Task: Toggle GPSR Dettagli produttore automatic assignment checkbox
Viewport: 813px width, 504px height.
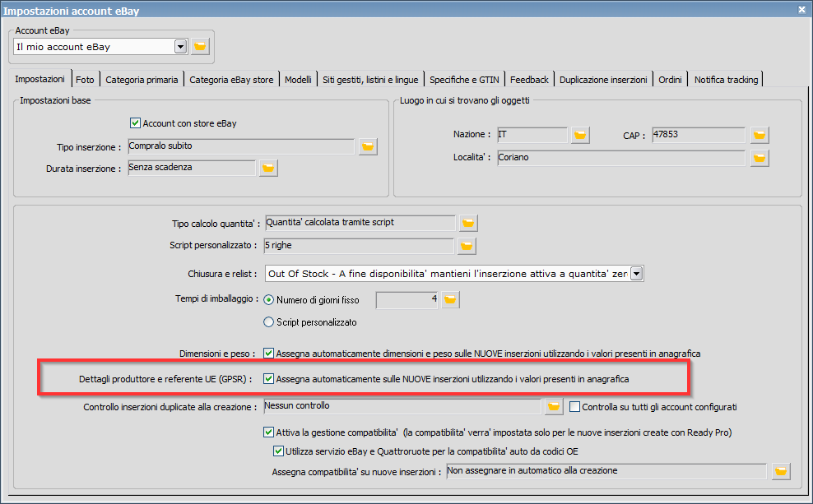Action: (x=268, y=379)
